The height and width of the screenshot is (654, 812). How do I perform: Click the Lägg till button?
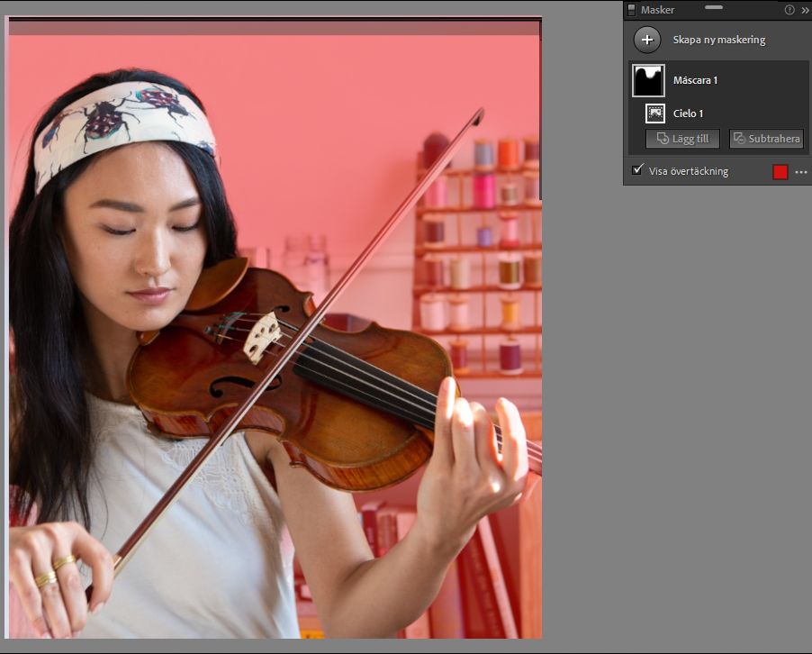tap(682, 139)
